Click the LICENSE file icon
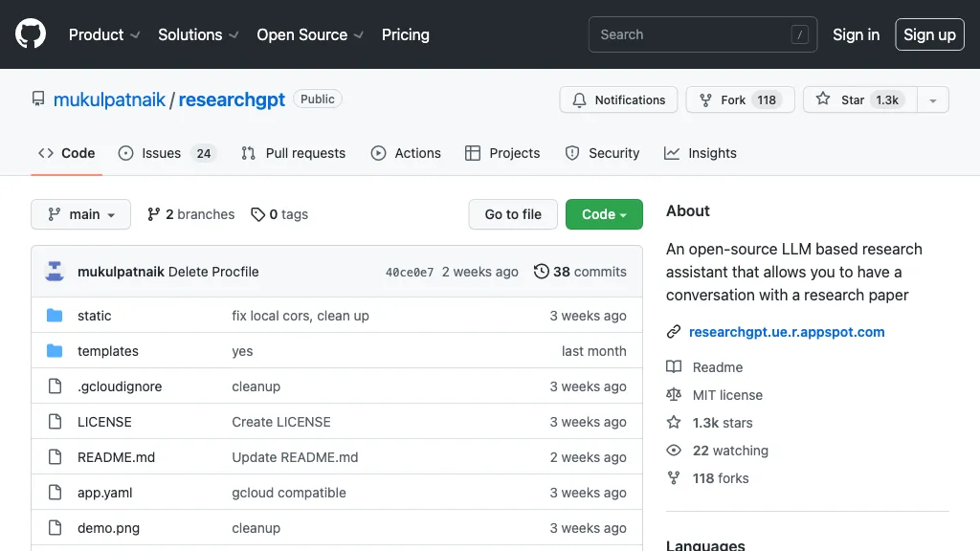 click(x=55, y=422)
